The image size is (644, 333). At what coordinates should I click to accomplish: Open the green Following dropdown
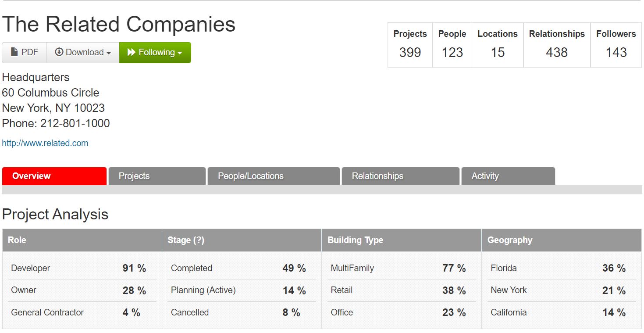pyautogui.click(x=155, y=53)
